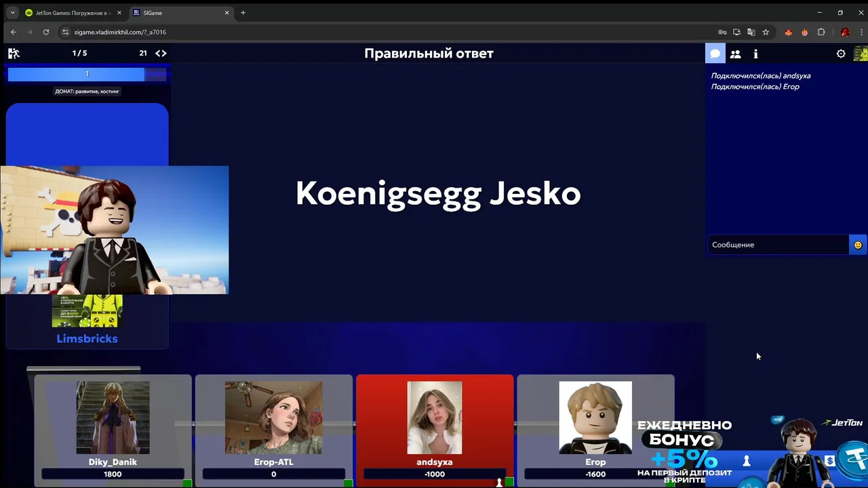The width and height of the screenshot is (868, 488).
Task: Open the game info icon
Action: click(x=755, y=54)
